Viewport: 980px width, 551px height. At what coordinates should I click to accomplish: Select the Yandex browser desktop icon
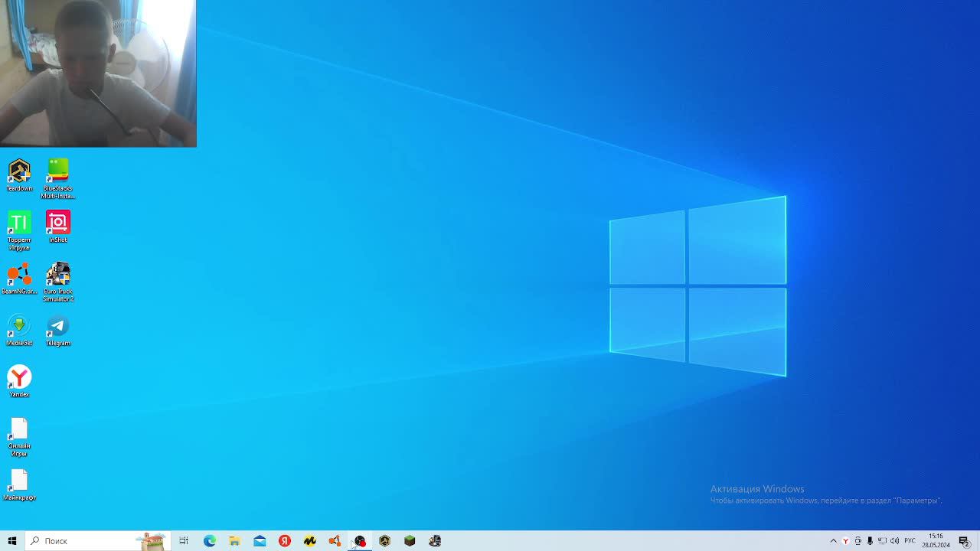pyautogui.click(x=19, y=378)
